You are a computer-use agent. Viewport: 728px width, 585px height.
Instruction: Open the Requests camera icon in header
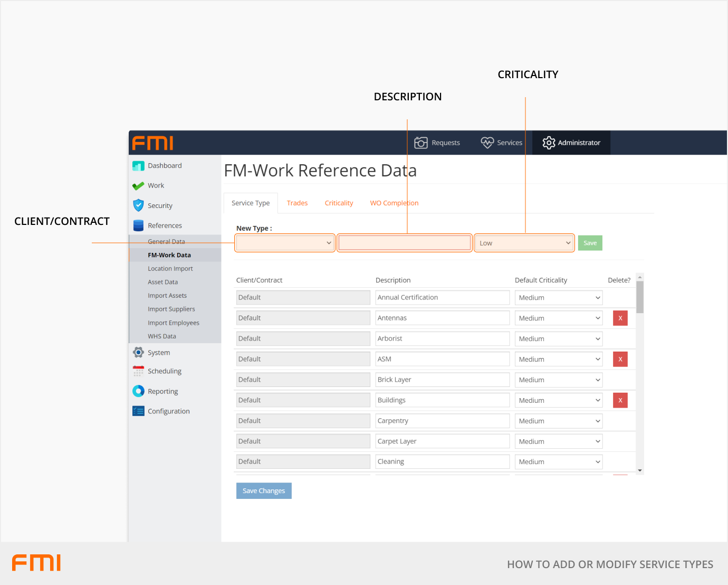tap(421, 143)
